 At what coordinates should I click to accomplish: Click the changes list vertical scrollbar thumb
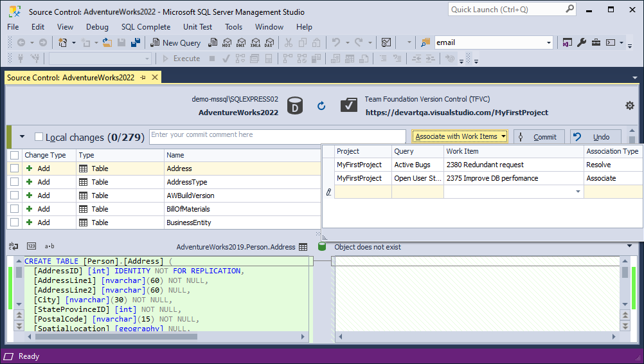click(x=632, y=140)
